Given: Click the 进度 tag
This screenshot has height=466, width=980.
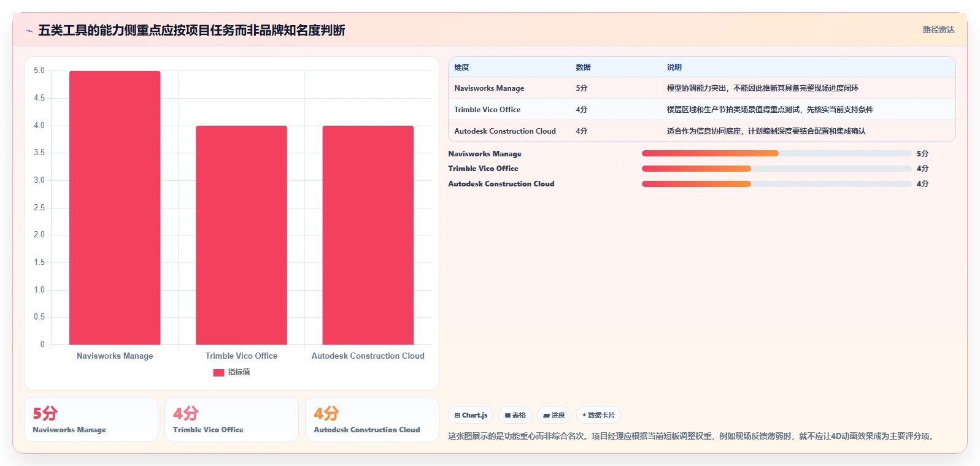Looking at the screenshot, I should coord(554,415).
